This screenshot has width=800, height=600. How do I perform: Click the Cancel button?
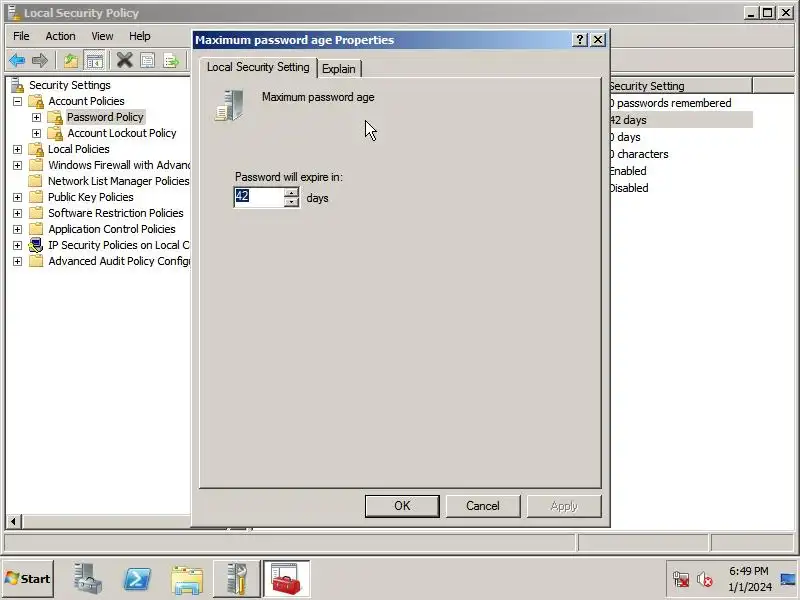483,506
